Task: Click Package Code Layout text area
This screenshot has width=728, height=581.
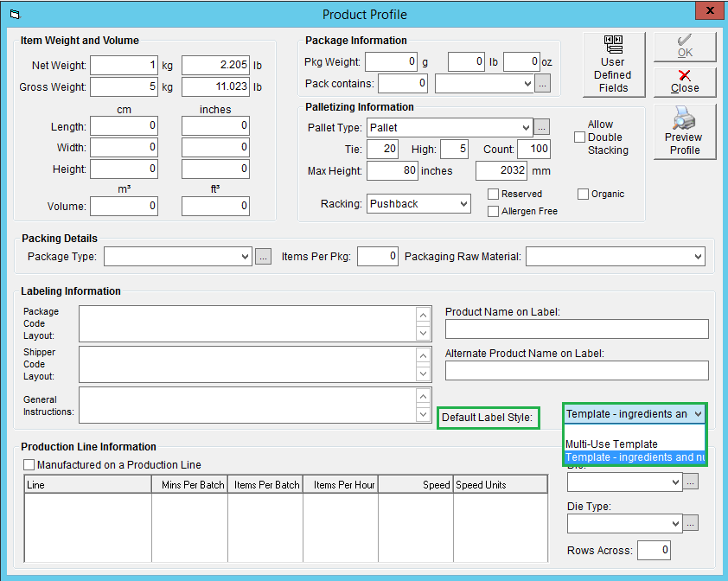Action: point(255,323)
